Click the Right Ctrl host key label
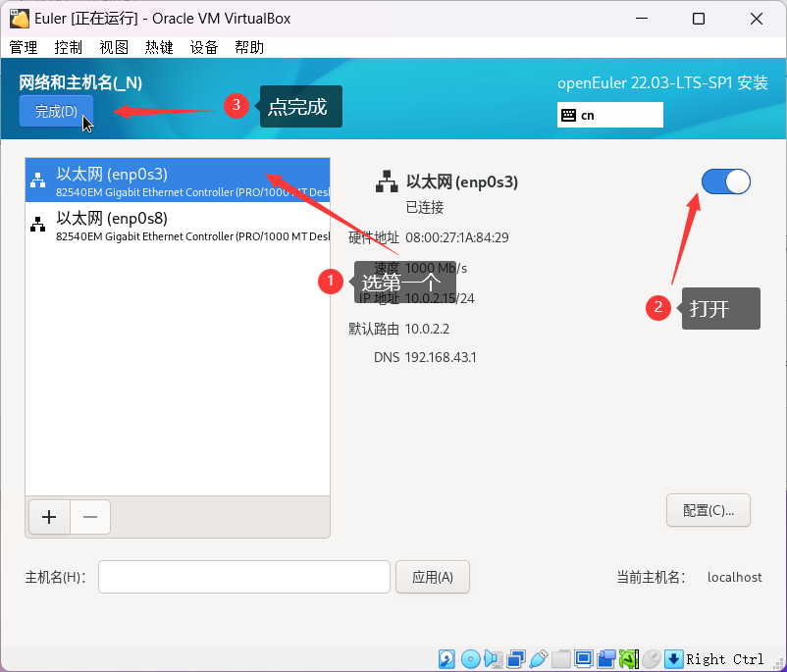The height and width of the screenshot is (672, 787). click(725, 659)
